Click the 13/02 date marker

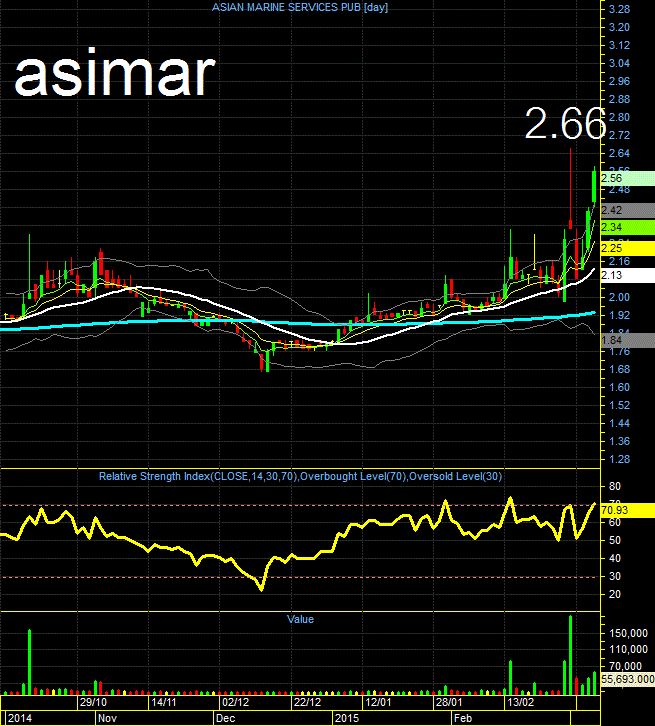(x=520, y=702)
